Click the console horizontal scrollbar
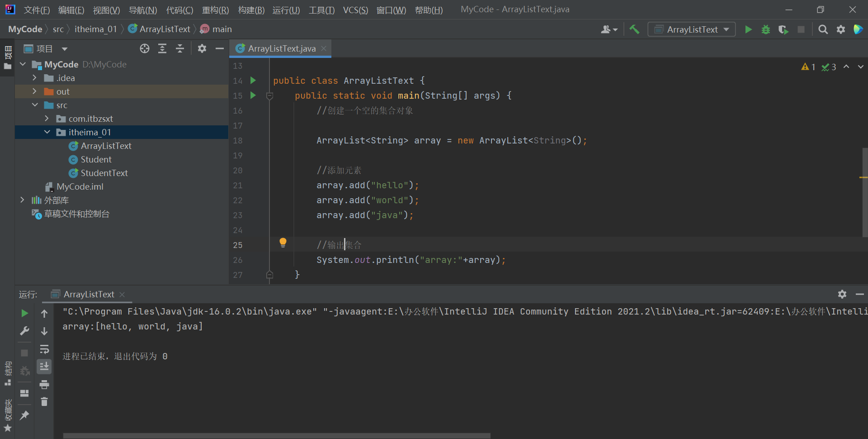 pos(277,436)
